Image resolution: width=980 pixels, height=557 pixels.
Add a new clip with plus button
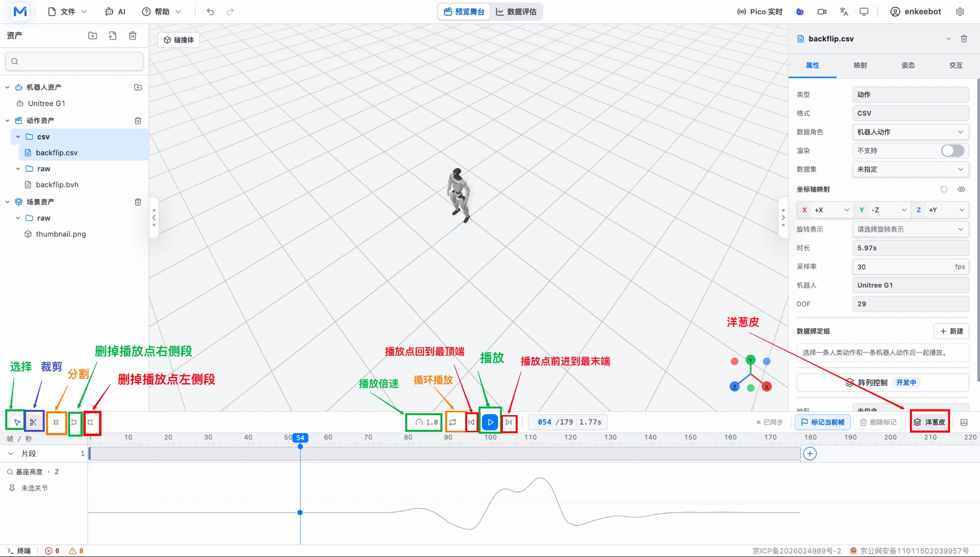coord(810,454)
